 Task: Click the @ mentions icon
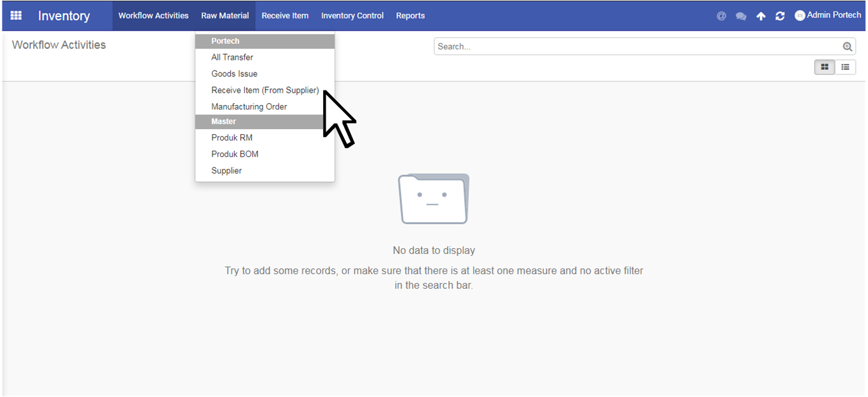tap(721, 16)
